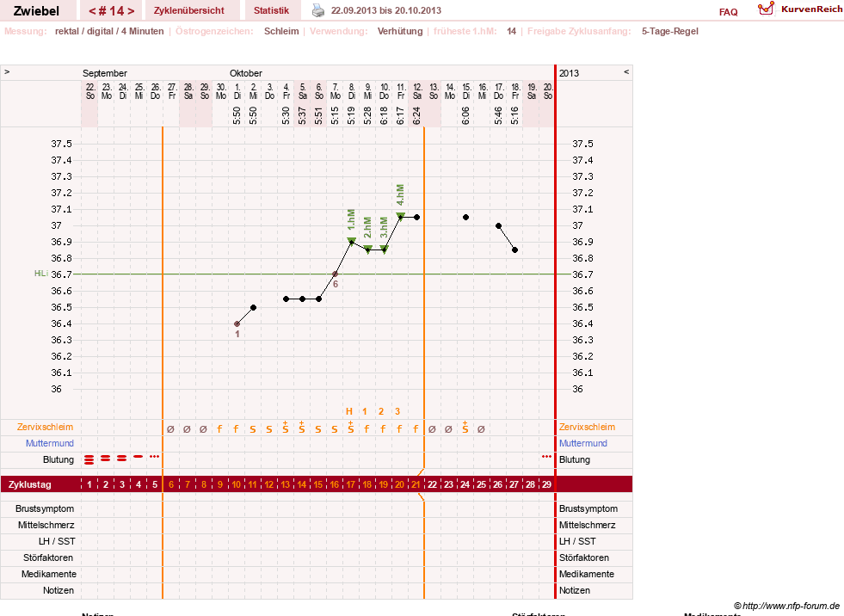Viewport: 844px width, 616px height.
Task: Click the spotting dots on cycle day 5
Action: coord(155,457)
